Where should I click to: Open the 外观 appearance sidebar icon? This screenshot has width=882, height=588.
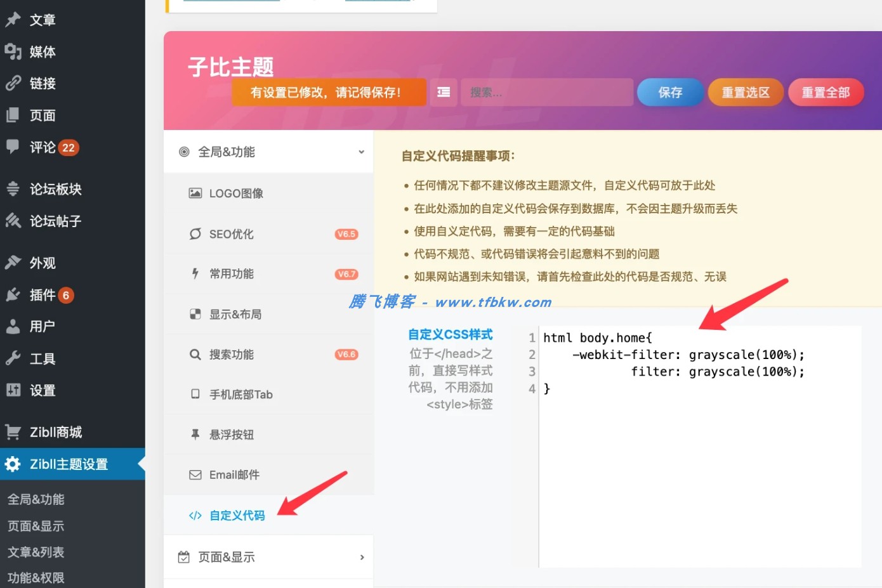click(13, 262)
